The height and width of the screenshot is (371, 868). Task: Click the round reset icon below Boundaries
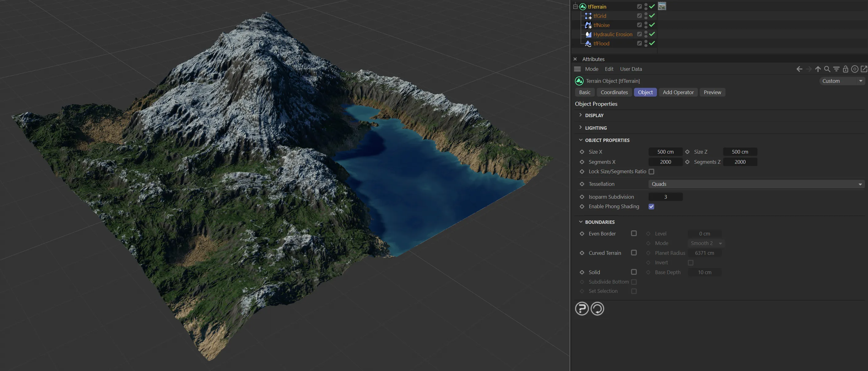tap(597, 309)
